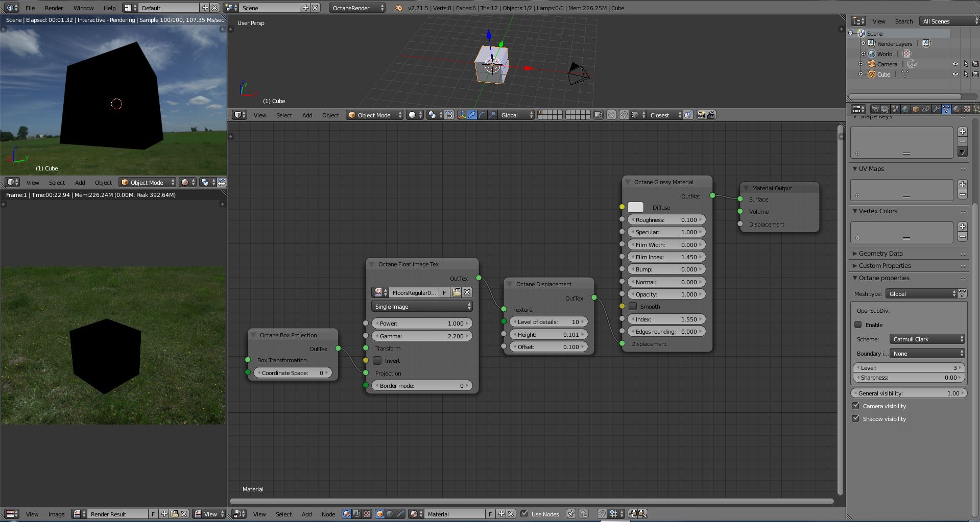980x522 pixels.
Task: Click the Height field in Octane Displacement
Action: pos(548,334)
